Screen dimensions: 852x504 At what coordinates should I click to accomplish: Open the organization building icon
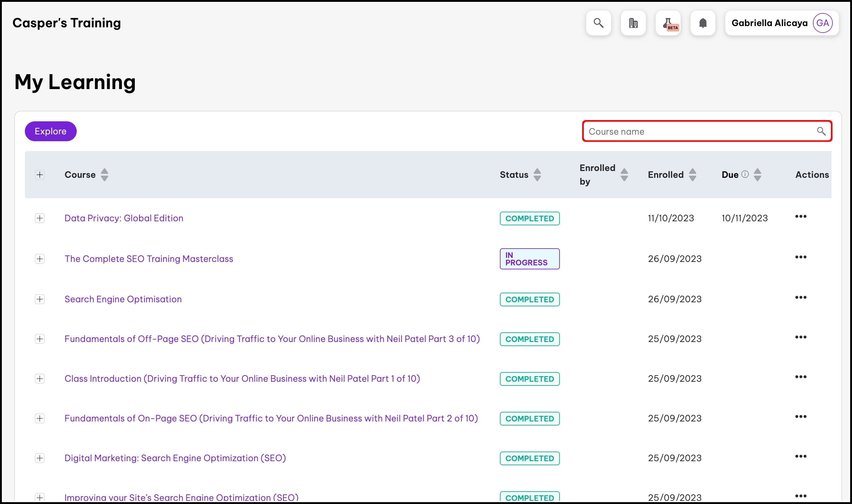click(x=633, y=23)
